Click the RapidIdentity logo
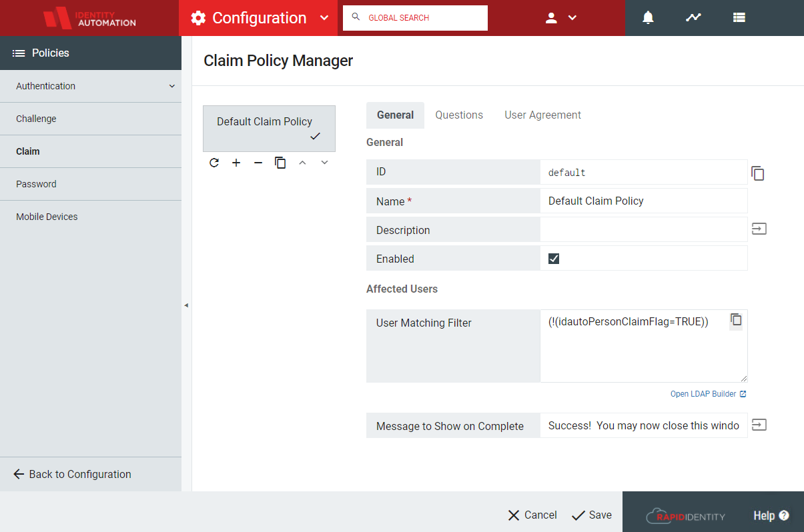 pyautogui.click(x=685, y=516)
